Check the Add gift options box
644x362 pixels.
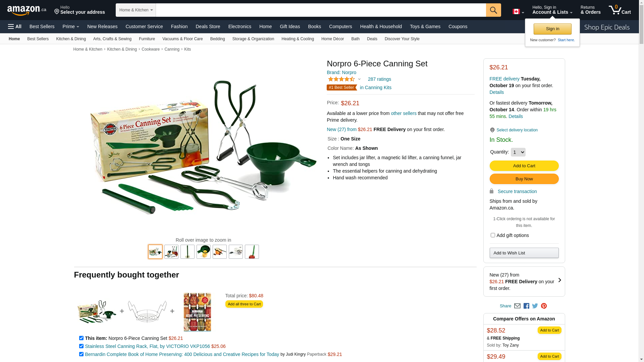pos(493,235)
